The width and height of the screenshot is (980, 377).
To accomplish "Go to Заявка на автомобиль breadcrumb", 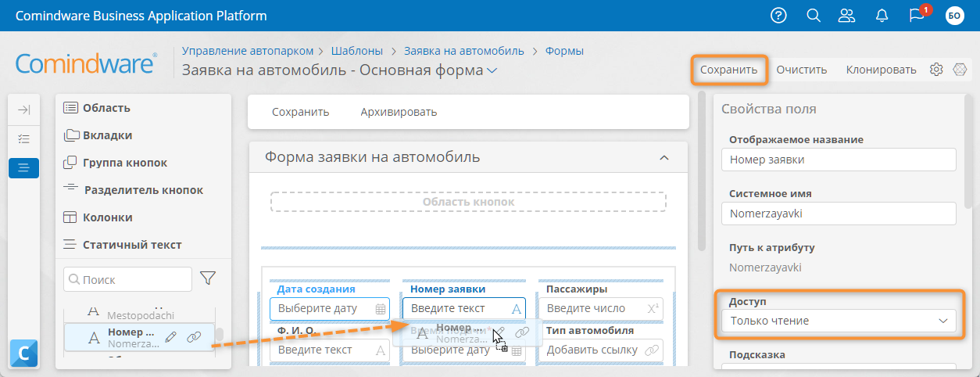I will point(464,51).
